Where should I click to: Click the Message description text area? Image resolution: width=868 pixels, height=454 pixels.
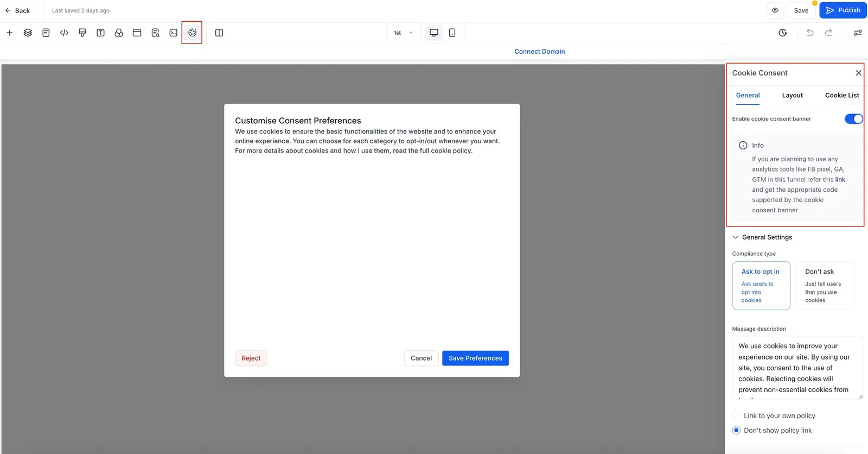pos(797,368)
